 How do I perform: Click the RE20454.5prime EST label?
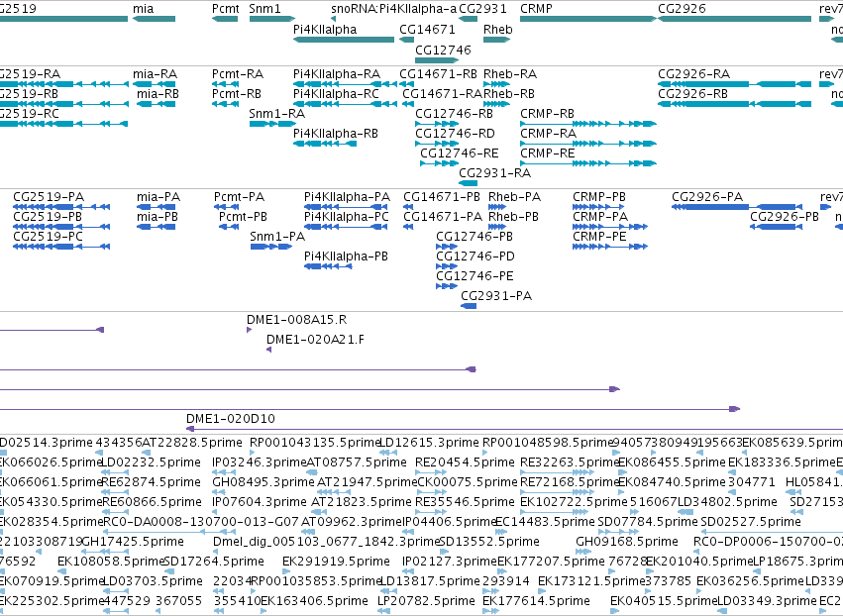tap(465, 462)
